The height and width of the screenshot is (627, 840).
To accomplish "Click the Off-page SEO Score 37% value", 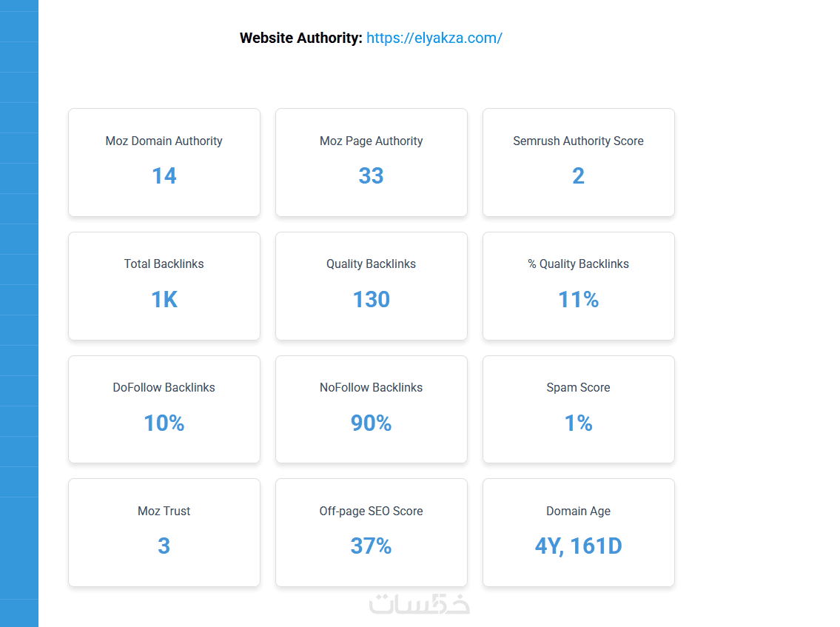I will (371, 546).
